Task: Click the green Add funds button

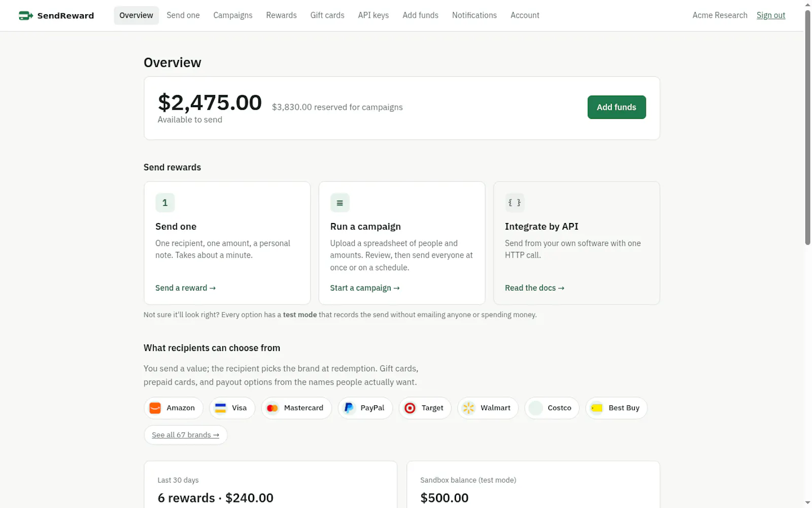Action: click(617, 107)
